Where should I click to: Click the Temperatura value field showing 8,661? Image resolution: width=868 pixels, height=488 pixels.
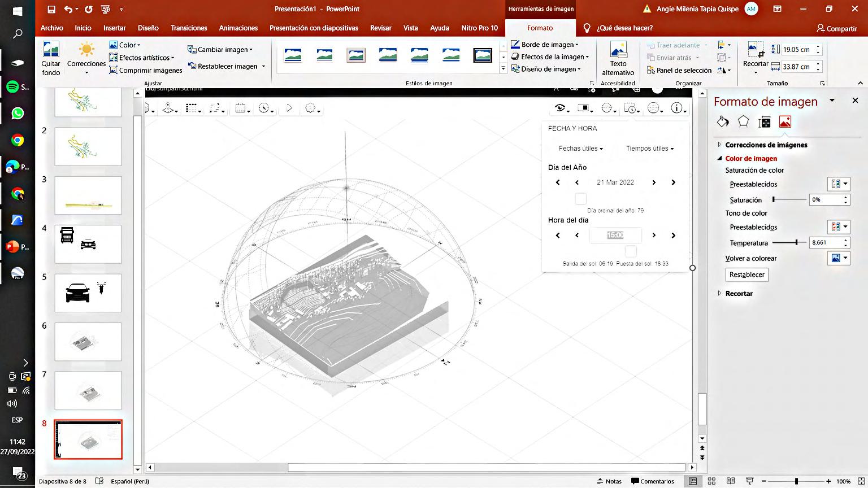point(826,242)
